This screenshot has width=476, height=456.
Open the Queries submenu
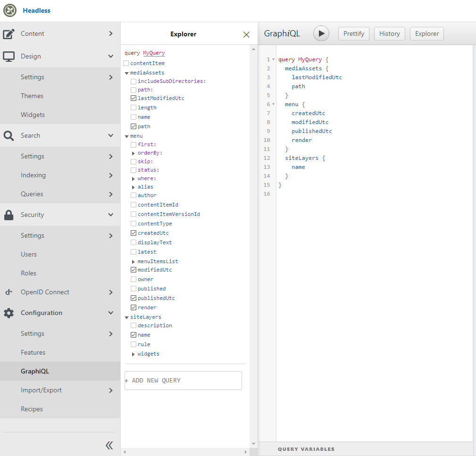tap(60, 194)
